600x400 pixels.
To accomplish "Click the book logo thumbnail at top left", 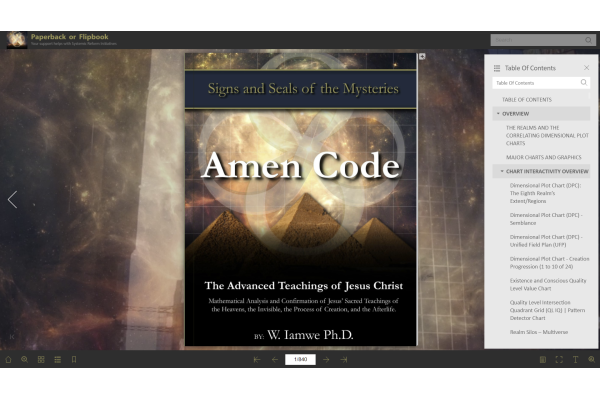I will [x=16, y=40].
